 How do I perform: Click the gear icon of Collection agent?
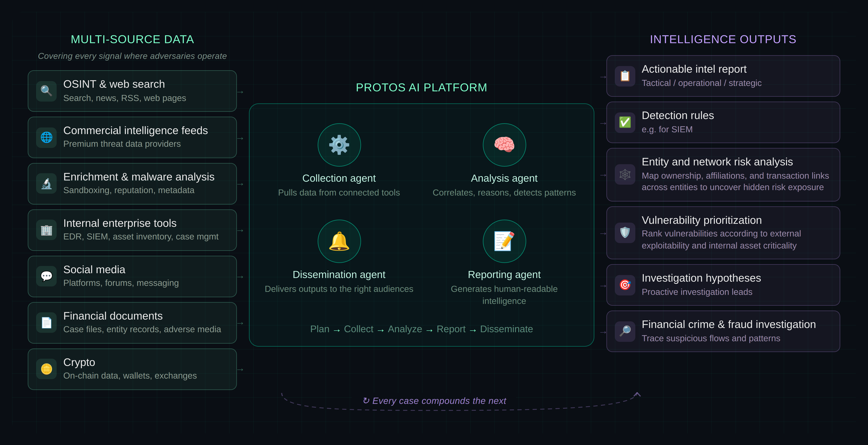[x=339, y=145]
